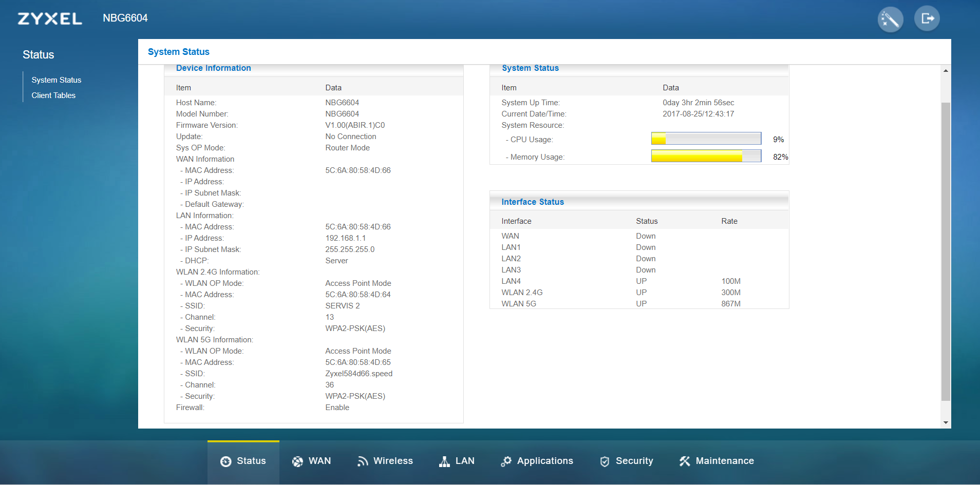Image resolution: width=980 pixels, height=485 pixels.
Task: Click the Applications gear icon
Action: click(506, 461)
